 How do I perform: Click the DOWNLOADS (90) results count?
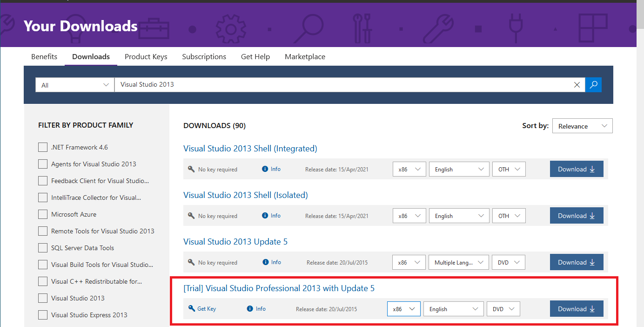(x=215, y=125)
